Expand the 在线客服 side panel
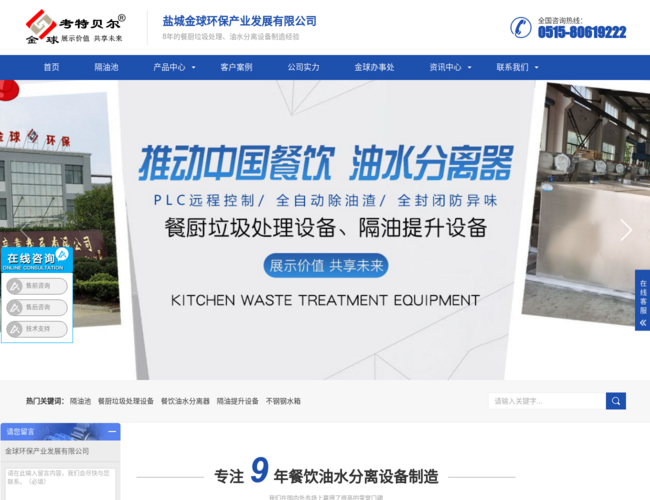 point(643,300)
